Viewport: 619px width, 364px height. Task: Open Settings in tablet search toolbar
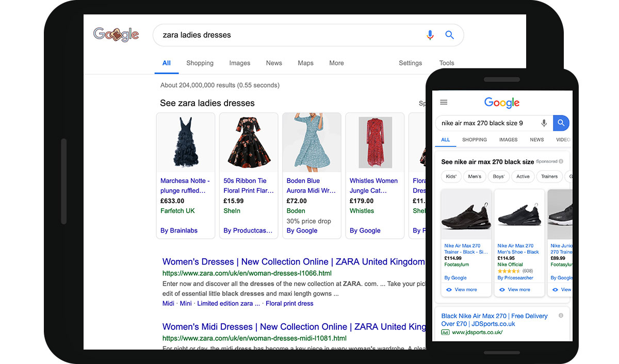[x=410, y=63]
